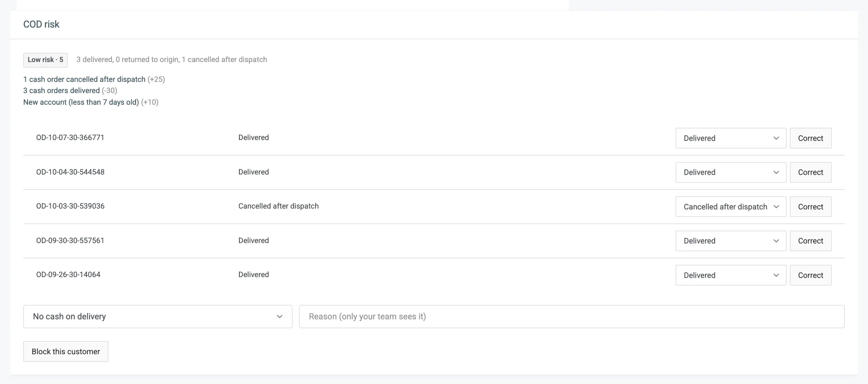Open status dropdown for order OD-10-07-30-366771
Screen dimensions: 868x384
tap(731, 138)
